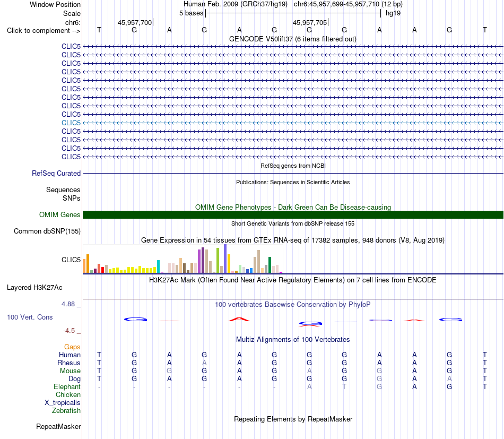Select the 'Zebrafish' alignment row label

coord(66,411)
